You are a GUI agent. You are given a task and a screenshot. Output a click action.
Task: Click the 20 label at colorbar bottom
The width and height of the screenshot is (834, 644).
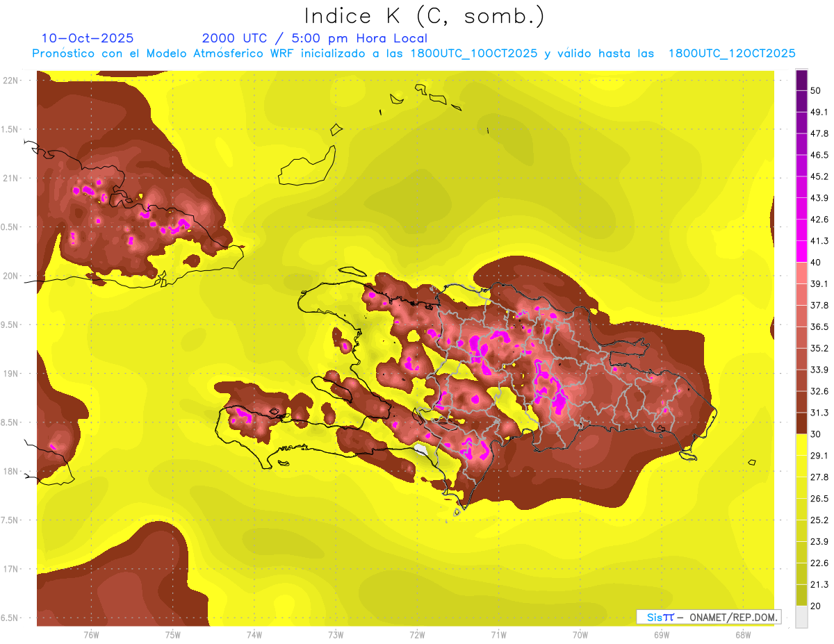click(x=816, y=606)
